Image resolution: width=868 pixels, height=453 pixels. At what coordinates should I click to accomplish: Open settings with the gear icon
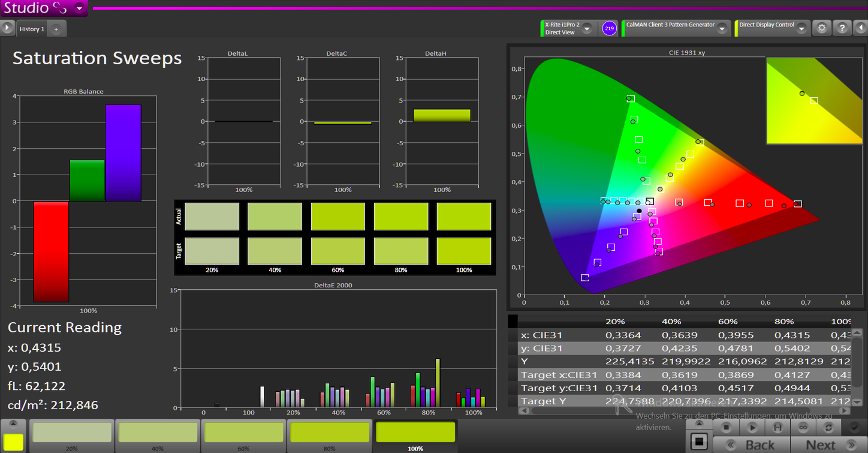(821, 28)
